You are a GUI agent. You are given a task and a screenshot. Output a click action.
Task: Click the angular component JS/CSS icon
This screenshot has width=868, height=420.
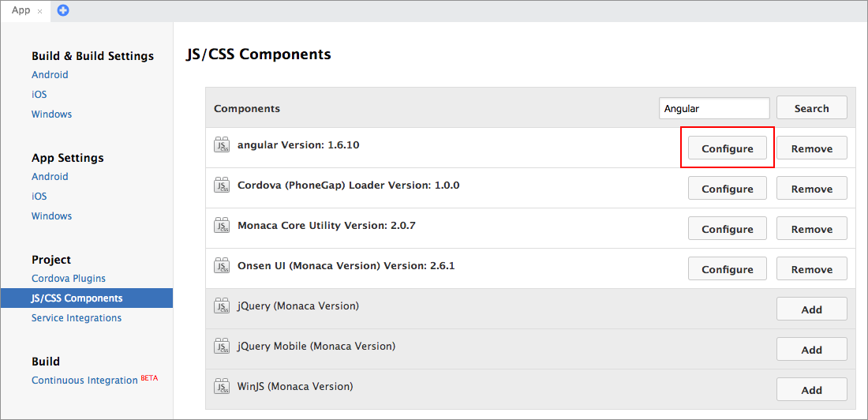[x=221, y=144]
